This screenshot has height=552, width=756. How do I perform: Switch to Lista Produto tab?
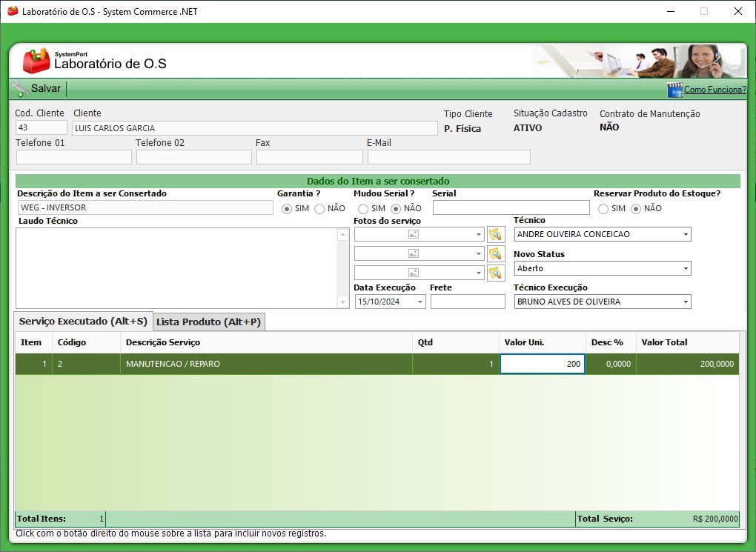(208, 322)
